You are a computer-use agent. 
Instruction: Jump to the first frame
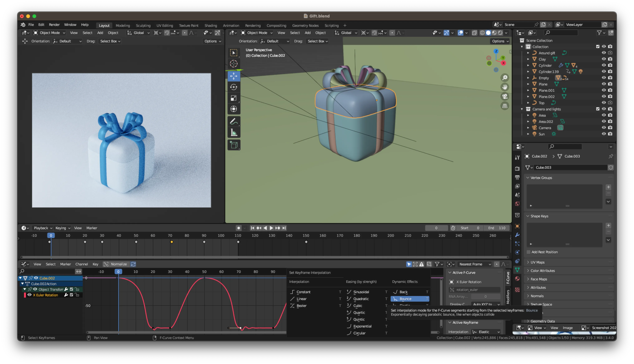[x=252, y=228]
